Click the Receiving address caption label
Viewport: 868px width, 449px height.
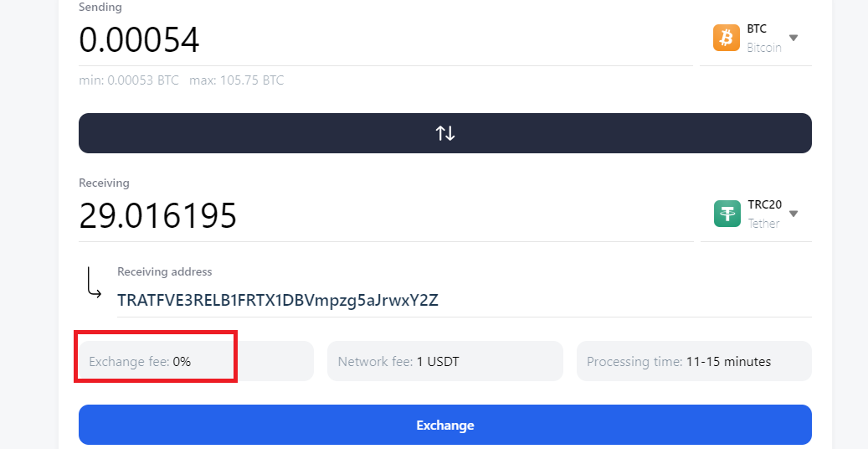pyautogui.click(x=164, y=272)
